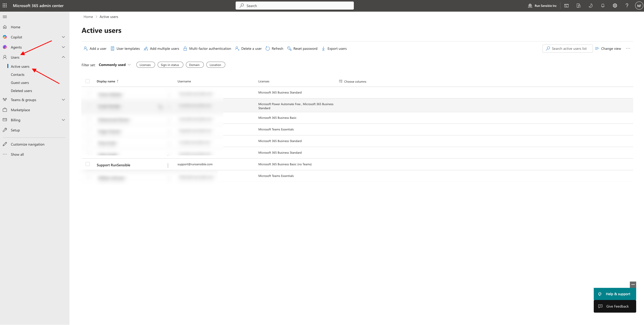Go to Deleted users in navigation
Image resolution: width=644 pixels, height=325 pixels.
pos(21,91)
